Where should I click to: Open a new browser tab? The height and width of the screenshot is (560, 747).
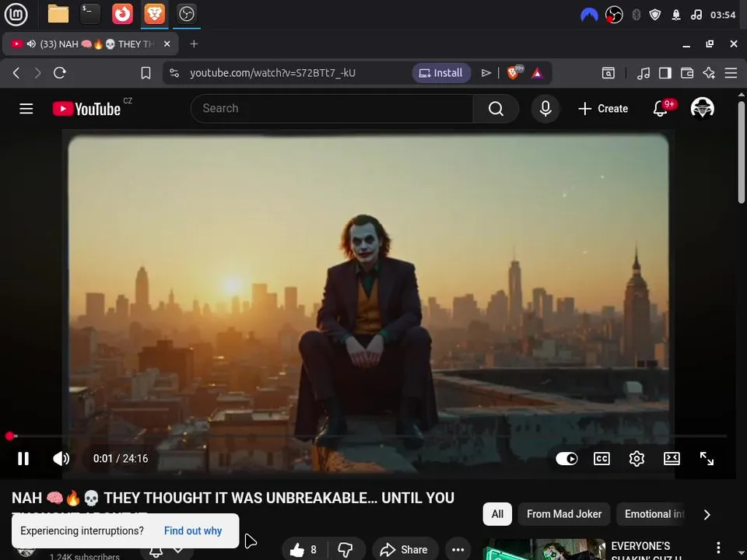(x=194, y=44)
